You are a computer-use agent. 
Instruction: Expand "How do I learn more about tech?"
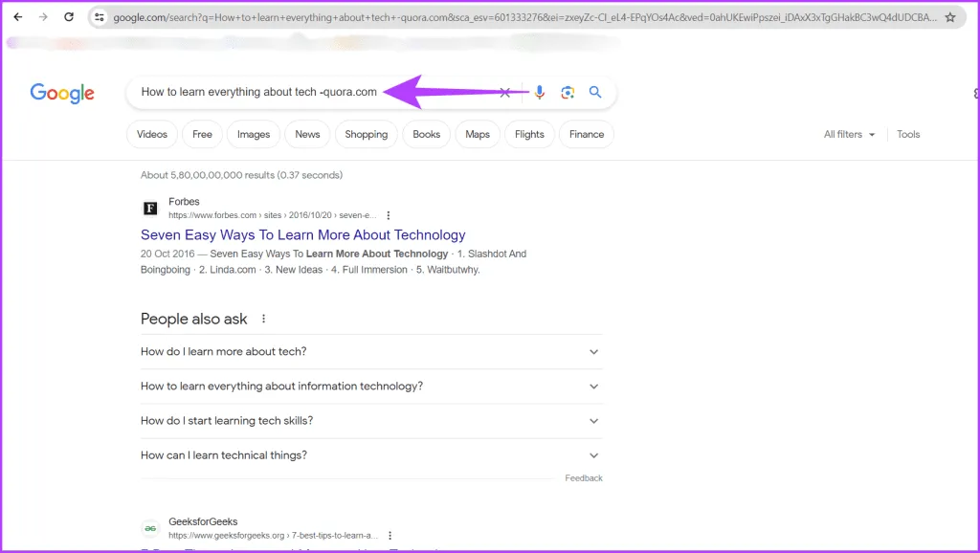tap(593, 352)
